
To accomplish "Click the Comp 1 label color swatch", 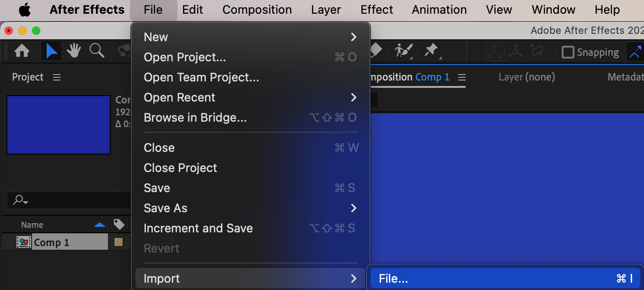I will pyautogui.click(x=118, y=242).
